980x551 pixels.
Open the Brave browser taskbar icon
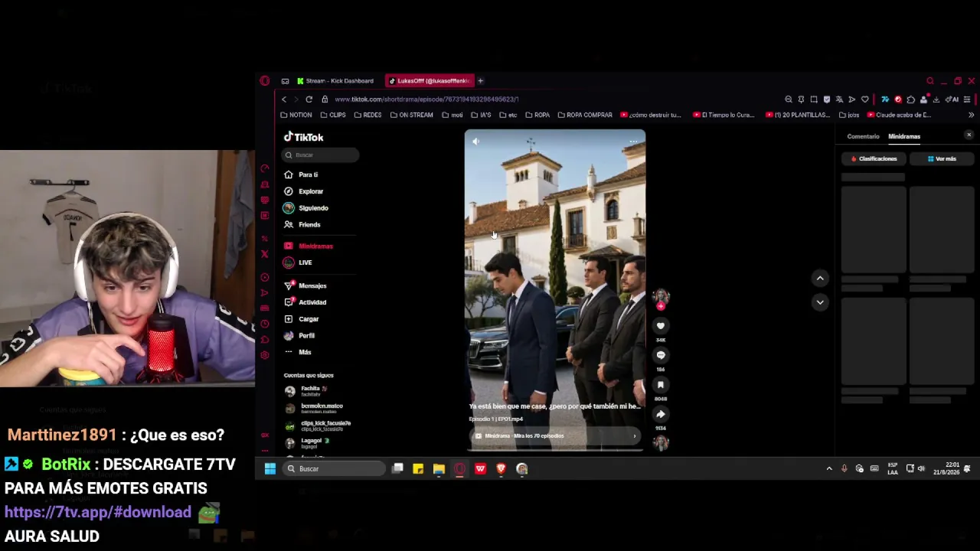(x=501, y=469)
